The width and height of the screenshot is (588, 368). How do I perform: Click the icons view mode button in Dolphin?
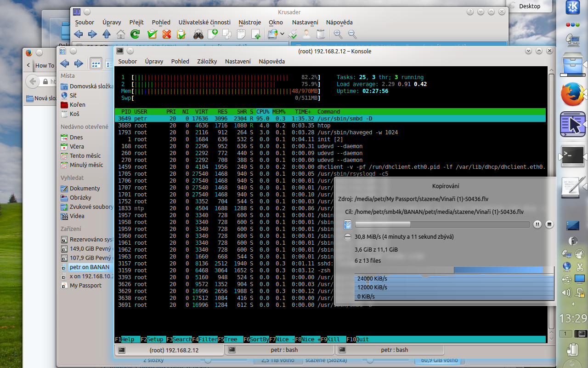(x=96, y=63)
